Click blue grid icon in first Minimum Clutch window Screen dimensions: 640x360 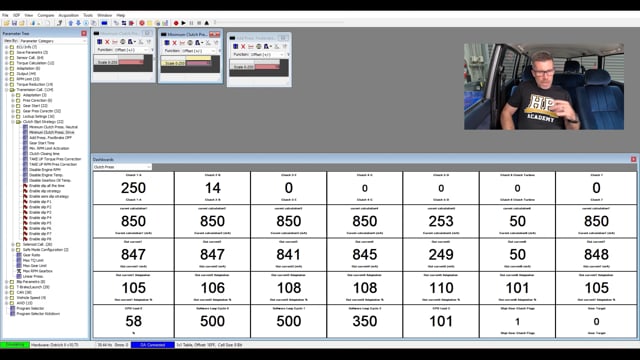(x=100, y=42)
